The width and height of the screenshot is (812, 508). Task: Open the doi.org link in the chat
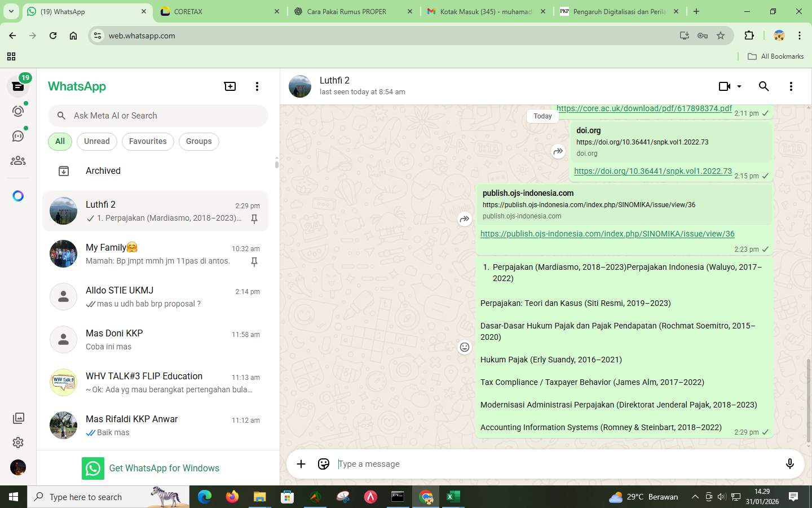click(x=652, y=171)
